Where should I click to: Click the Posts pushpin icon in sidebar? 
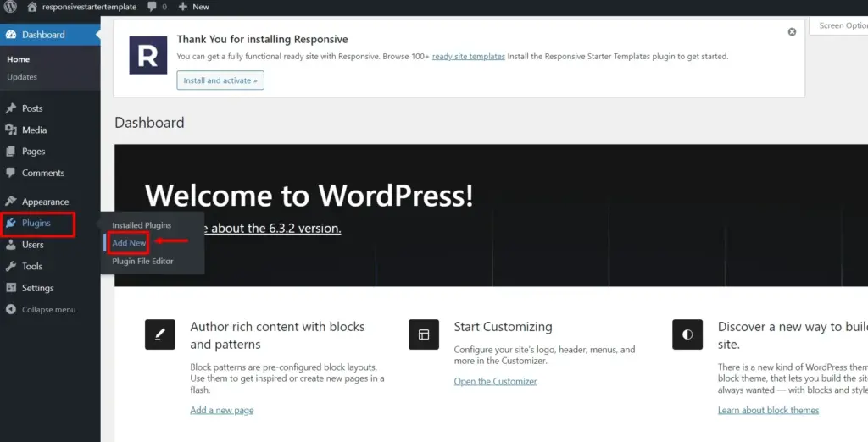[x=11, y=108]
